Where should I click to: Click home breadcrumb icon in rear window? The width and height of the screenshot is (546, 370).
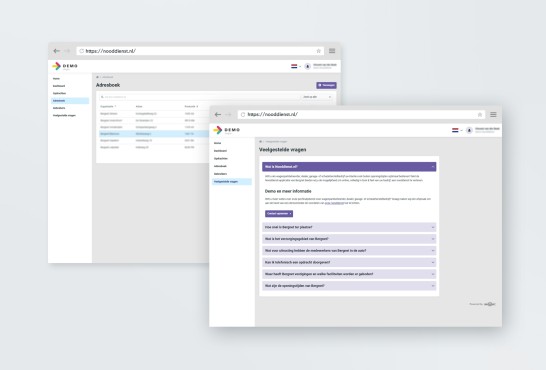tap(98, 77)
